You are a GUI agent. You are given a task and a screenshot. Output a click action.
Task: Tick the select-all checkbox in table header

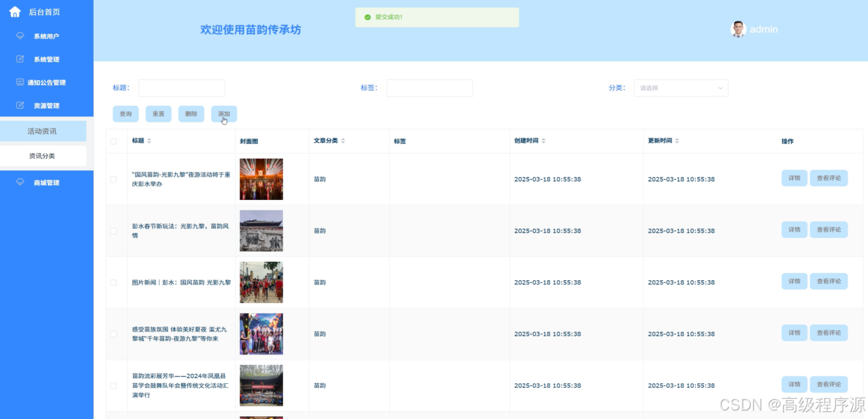tap(114, 141)
